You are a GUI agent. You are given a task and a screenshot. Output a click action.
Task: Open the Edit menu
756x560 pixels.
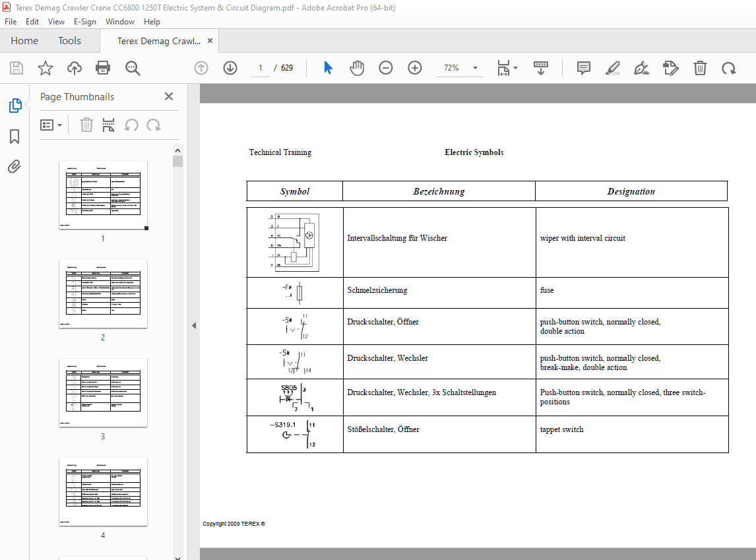(x=32, y=22)
